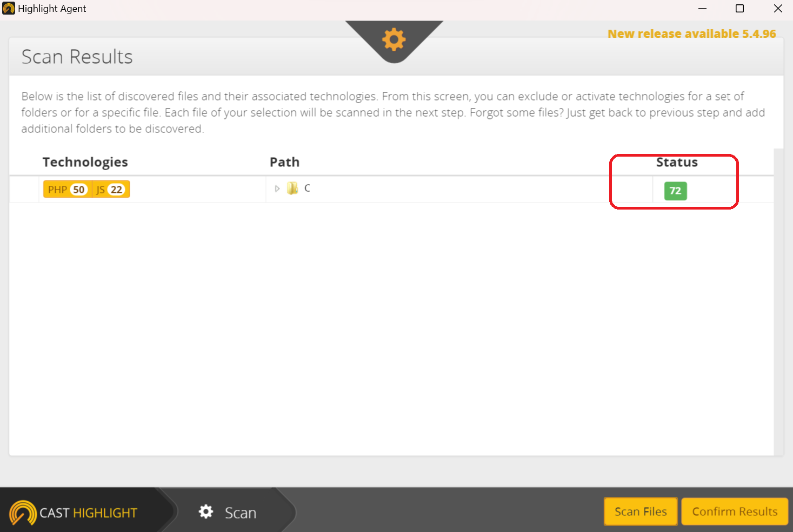Click the green 72 status badge
Viewport: 793px width, 532px height.
(x=675, y=191)
